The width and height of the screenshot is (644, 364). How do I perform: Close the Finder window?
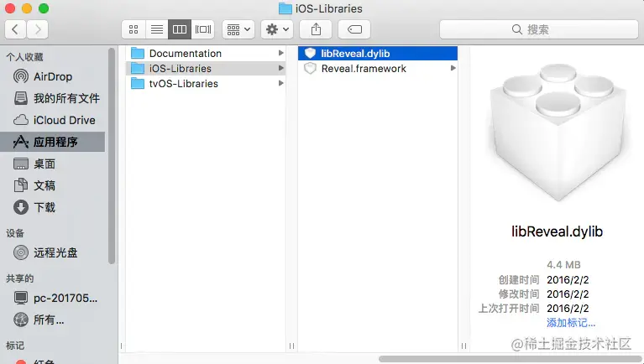[10, 8]
